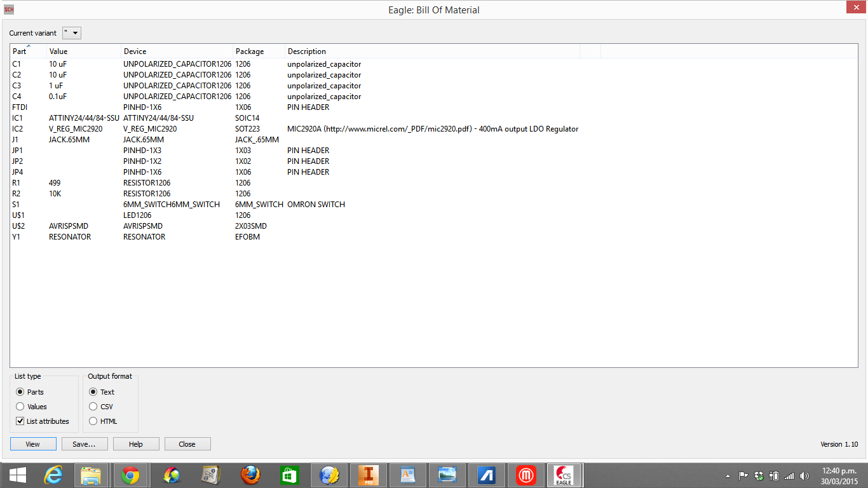Open the clock showing 12:40 p.m.
Viewport: 868px width, 488px height.
[838, 475]
